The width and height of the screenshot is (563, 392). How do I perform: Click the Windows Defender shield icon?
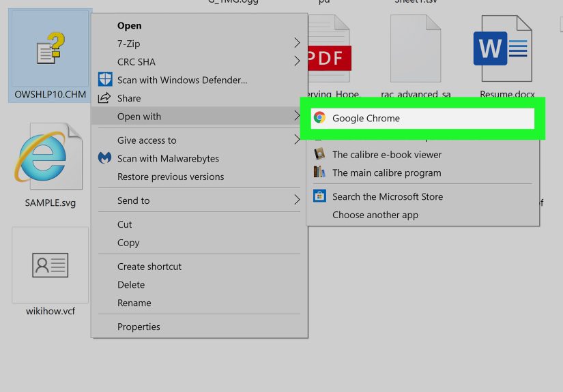coord(105,80)
